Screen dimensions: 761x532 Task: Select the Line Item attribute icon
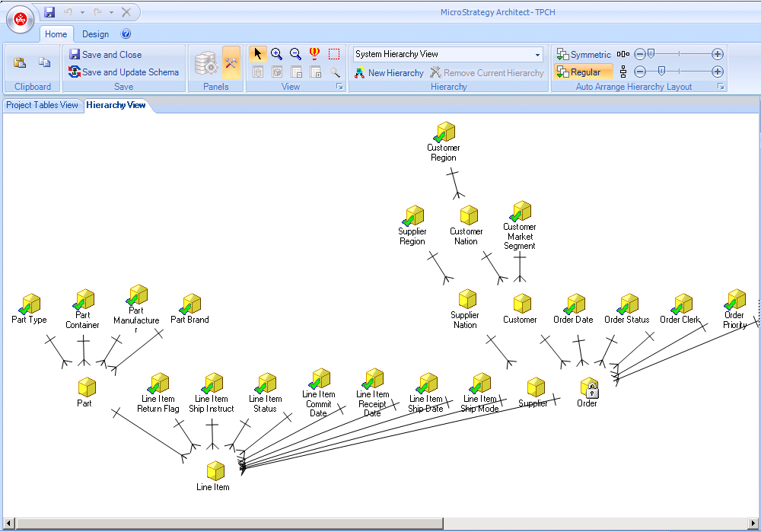click(215, 471)
